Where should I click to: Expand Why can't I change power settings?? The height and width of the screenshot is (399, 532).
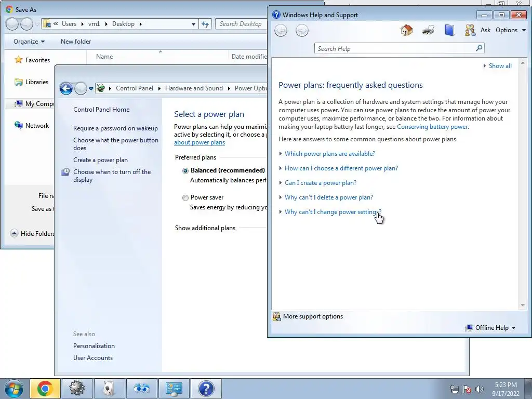[x=333, y=212]
